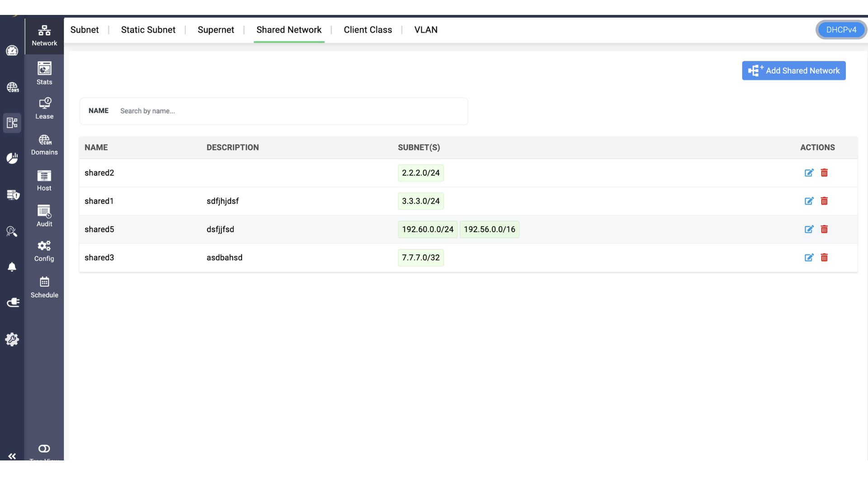
Task: Focus the Search by name field
Action: pyautogui.click(x=289, y=111)
